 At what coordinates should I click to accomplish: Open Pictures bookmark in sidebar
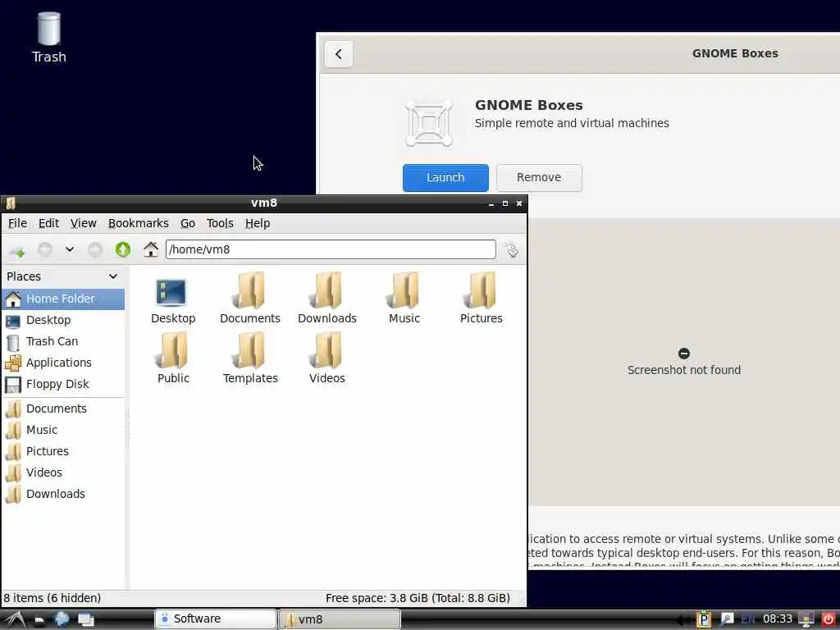(63, 452)
